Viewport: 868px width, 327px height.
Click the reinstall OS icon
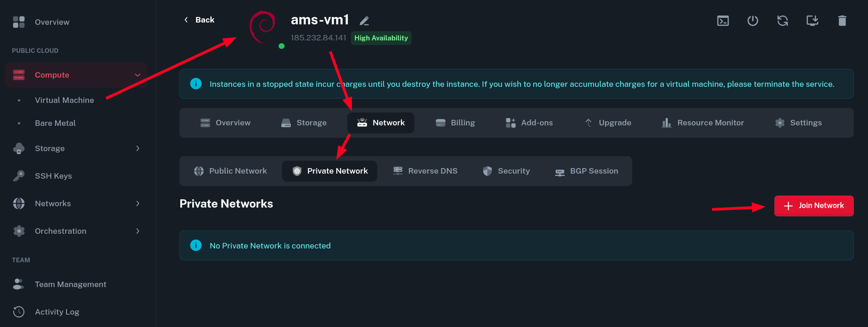tap(812, 21)
